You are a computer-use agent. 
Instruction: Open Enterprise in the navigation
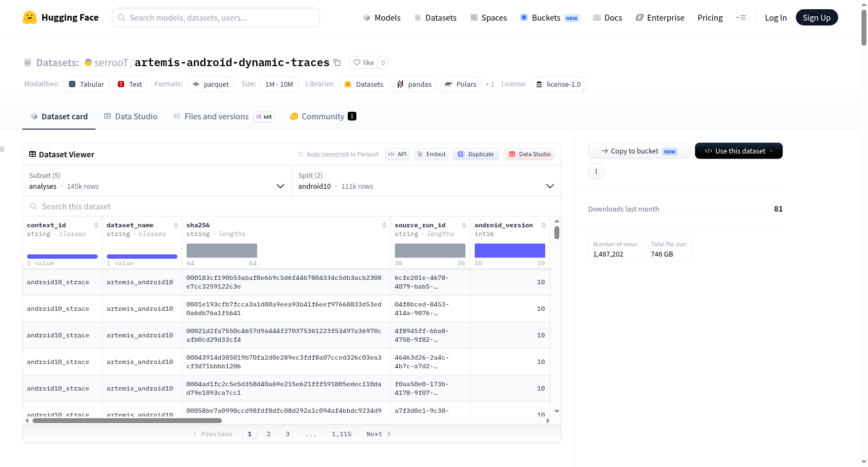tap(660, 17)
